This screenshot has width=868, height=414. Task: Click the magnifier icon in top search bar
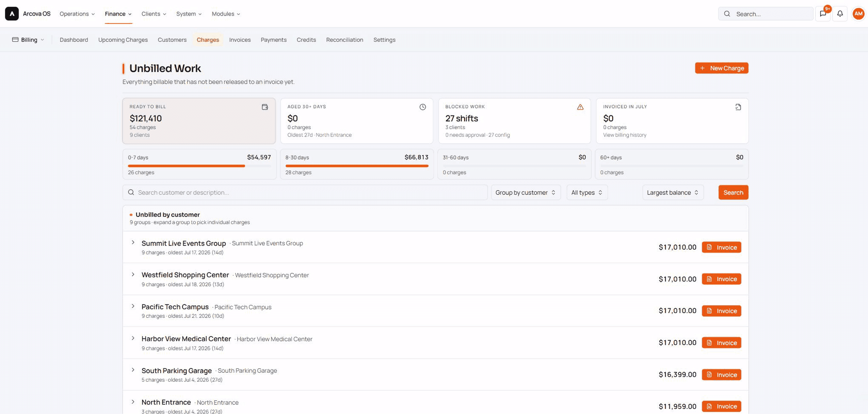(727, 14)
